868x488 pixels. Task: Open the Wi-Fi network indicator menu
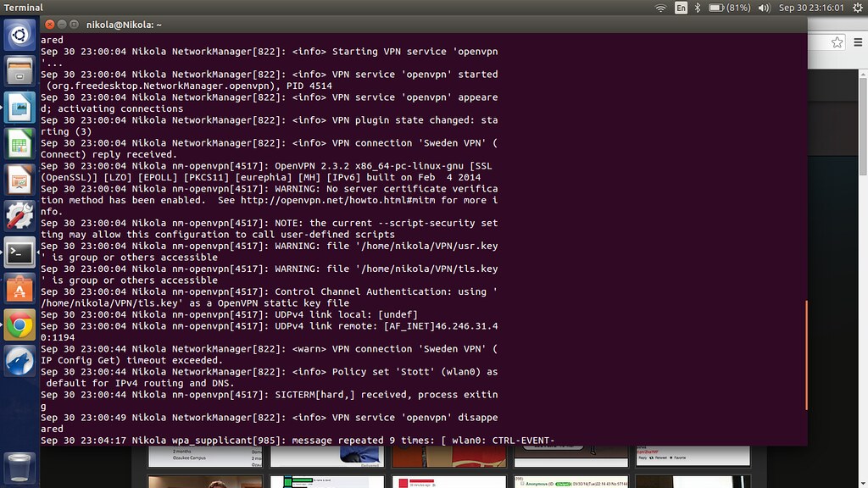660,8
